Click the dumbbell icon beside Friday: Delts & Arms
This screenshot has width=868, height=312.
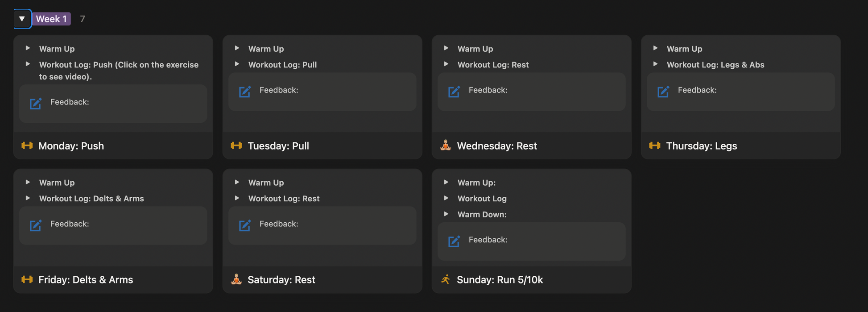pos(27,279)
